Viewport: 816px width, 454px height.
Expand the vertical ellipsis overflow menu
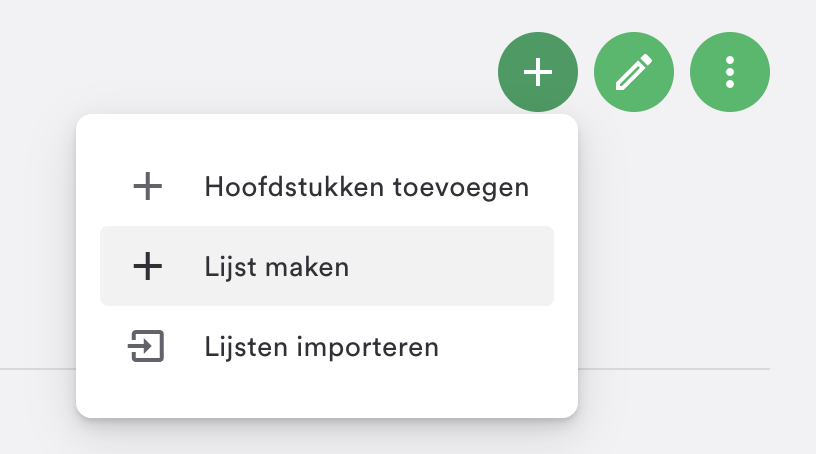point(730,72)
